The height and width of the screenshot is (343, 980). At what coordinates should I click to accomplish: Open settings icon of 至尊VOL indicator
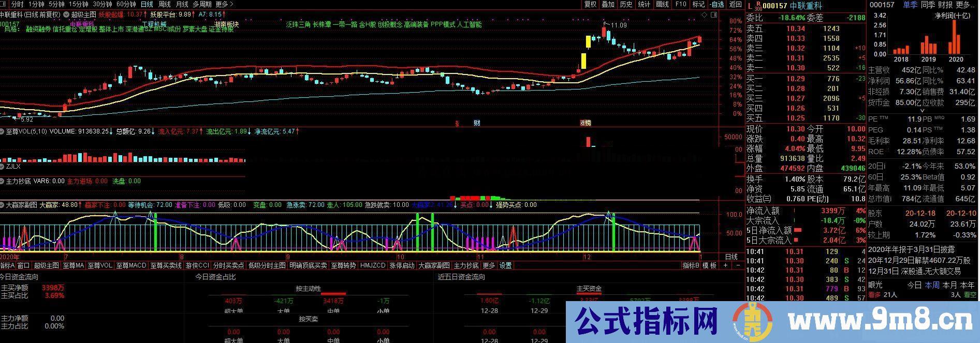click(x=3, y=131)
